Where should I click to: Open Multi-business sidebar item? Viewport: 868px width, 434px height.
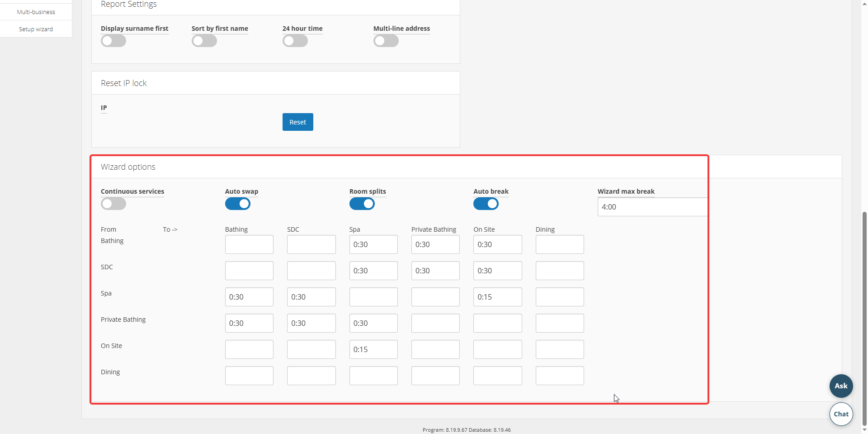36,12
